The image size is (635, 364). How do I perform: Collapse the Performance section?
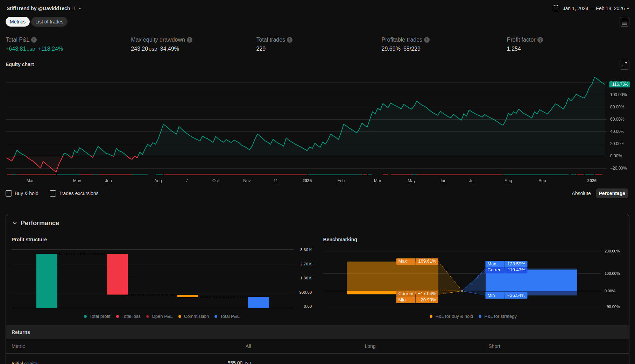pos(15,223)
